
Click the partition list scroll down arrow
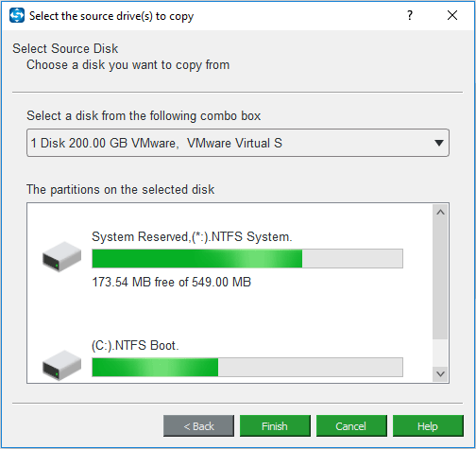click(x=440, y=374)
